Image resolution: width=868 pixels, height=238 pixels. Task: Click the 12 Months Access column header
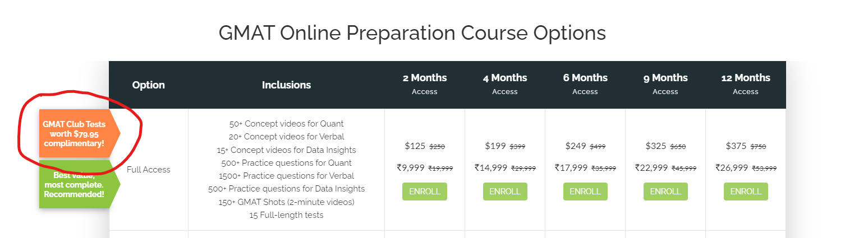(x=745, y=84)
